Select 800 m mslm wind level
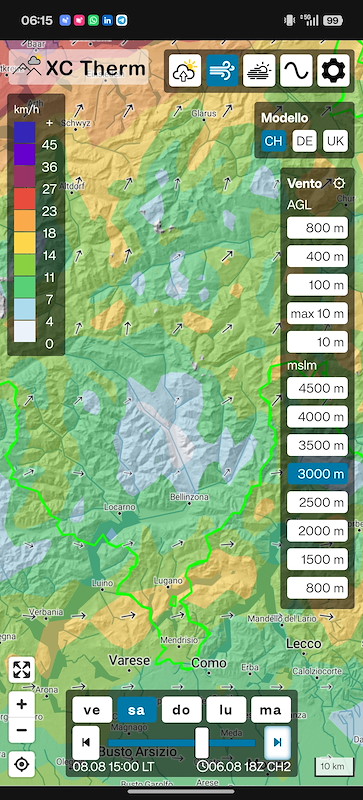The image size is (363, 800). point(317,588)
